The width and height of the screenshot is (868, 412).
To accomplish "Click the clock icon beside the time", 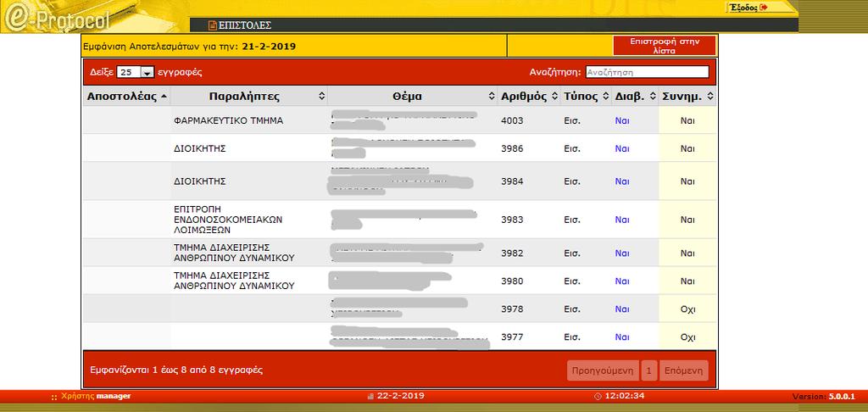I will click(598, 396).
